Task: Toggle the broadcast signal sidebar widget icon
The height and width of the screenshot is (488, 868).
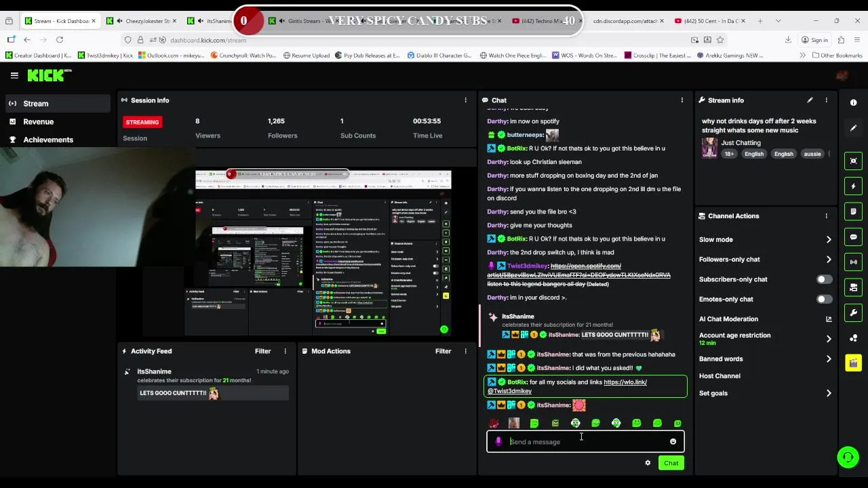Action: (854, 262)
